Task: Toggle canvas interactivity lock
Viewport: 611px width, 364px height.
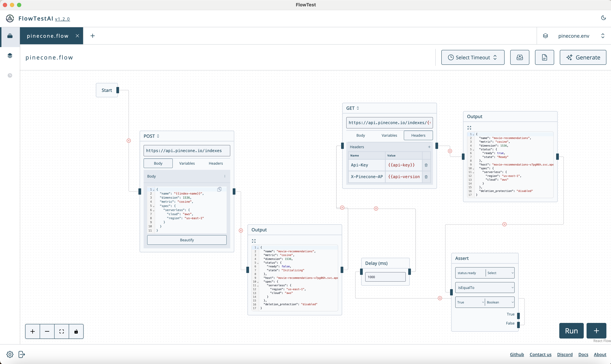Action: pyautogui.click(x=76, y=331)
